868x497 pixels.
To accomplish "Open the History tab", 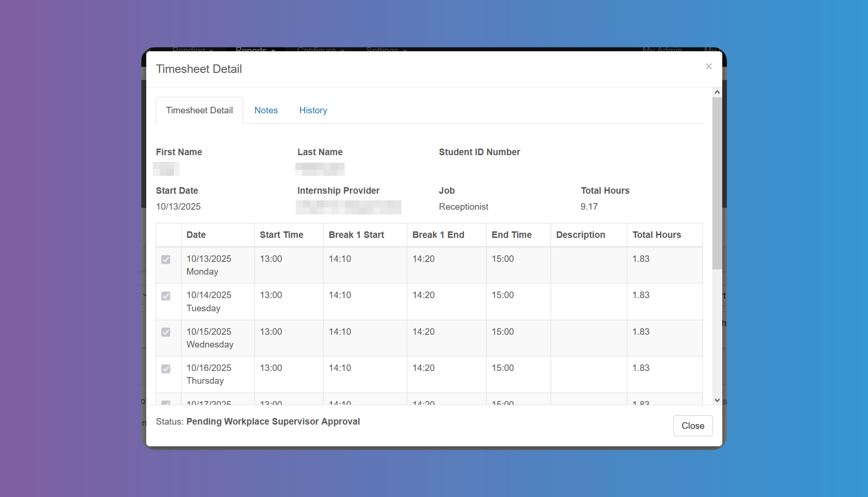I will tap(313, 110).
